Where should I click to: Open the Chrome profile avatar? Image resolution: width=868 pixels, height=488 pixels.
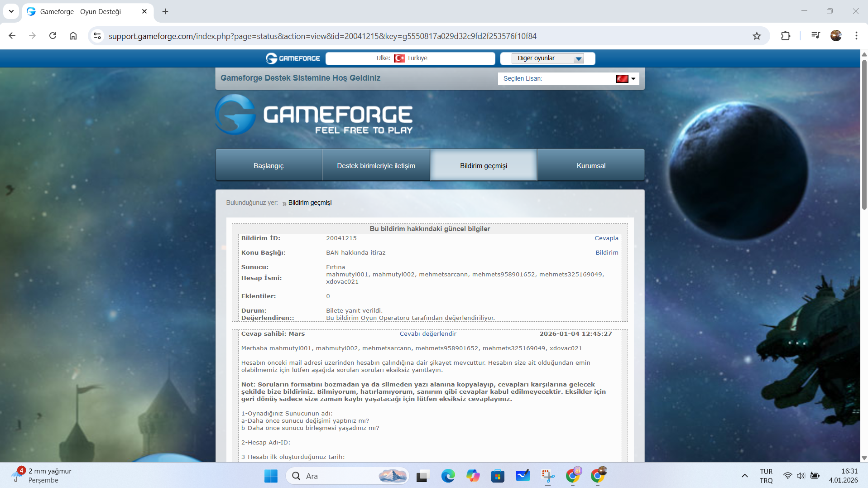[836, 36]
